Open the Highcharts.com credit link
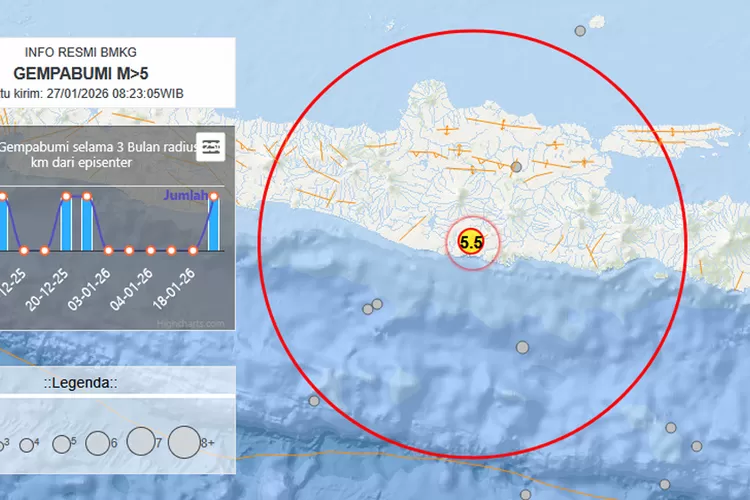This screenshot has width=750, height=500. [x=190, y=324]
